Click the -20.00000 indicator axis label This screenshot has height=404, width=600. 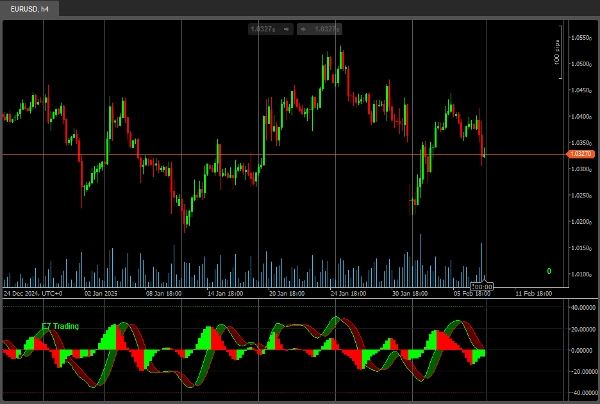[583, 371]
